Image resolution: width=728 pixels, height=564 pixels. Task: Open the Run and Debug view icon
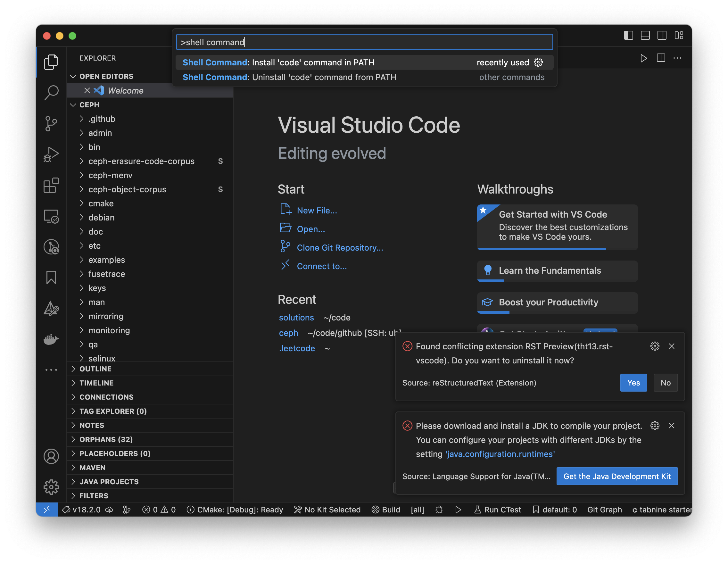(x=51, y=154)
